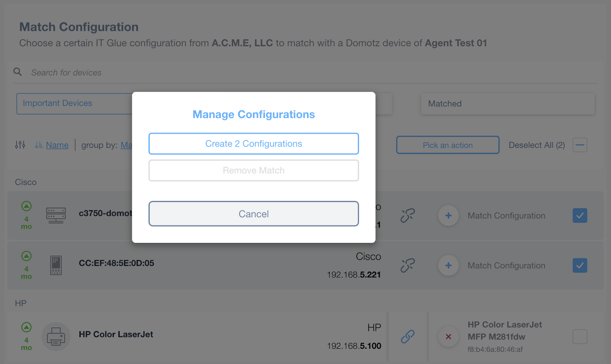This screenshot has width=611, height=364.
Task: Click the plus icon to match CC:EF:48:5E:0D:05
Action: (x=448, y=265)
